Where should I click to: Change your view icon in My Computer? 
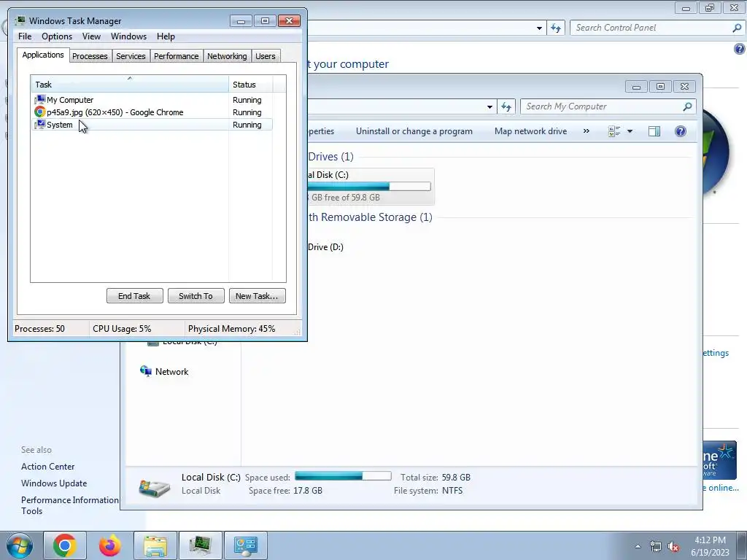pos(614,131)
